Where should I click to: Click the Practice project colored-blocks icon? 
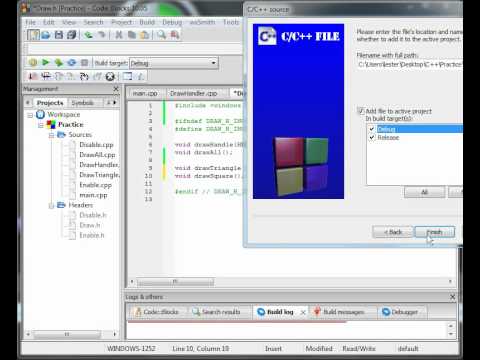(x=51, y=125)
